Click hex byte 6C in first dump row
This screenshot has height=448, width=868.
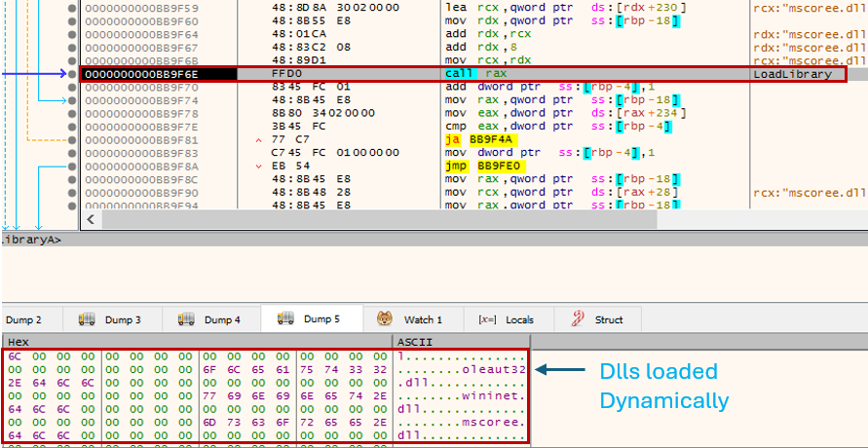(15, 356)
